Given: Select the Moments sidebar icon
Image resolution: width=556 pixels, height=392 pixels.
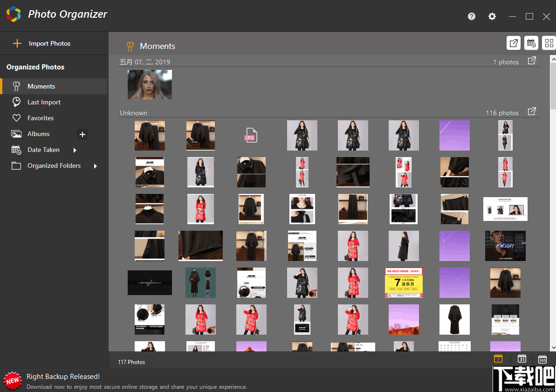Looking at the screenshot, I should tap(17, 86).
